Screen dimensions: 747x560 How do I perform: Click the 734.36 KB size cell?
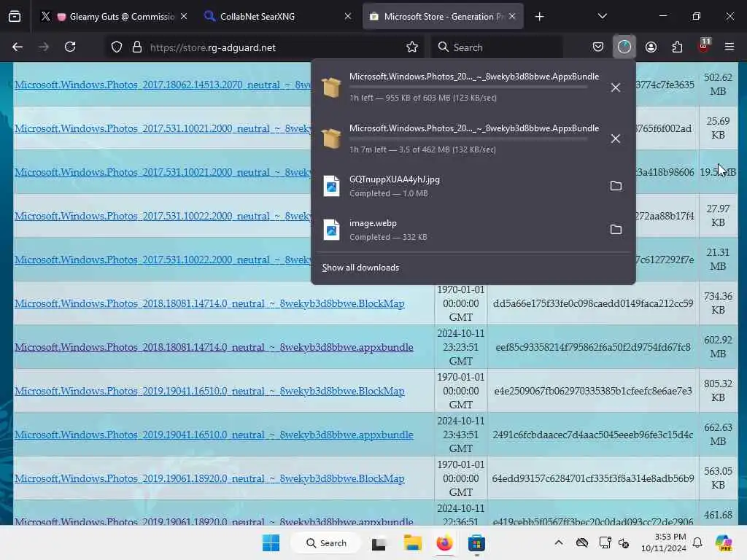[x=718, y=303]
